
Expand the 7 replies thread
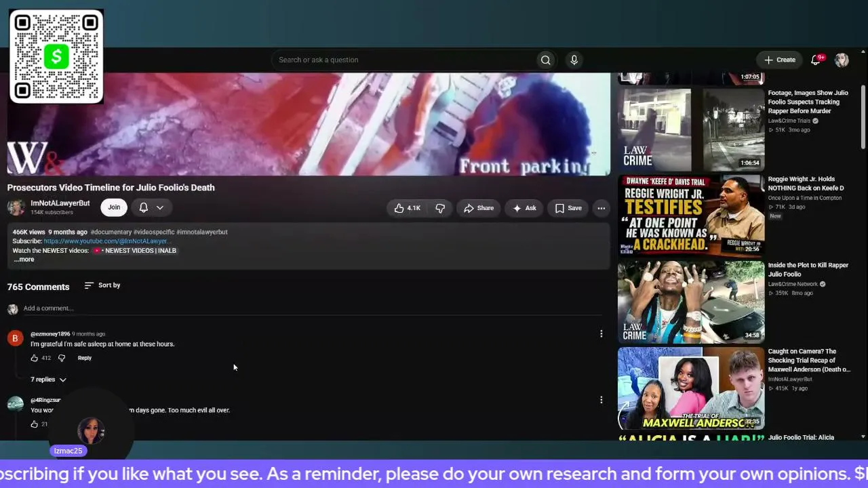48,380
